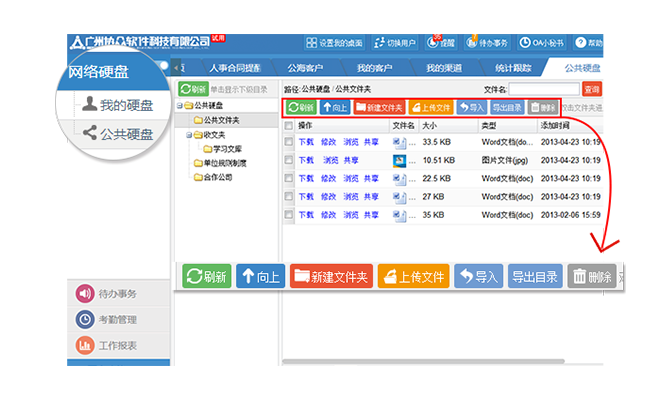Click the 文件名 search input field
The image size is (670, 412).
coord(551,90)
